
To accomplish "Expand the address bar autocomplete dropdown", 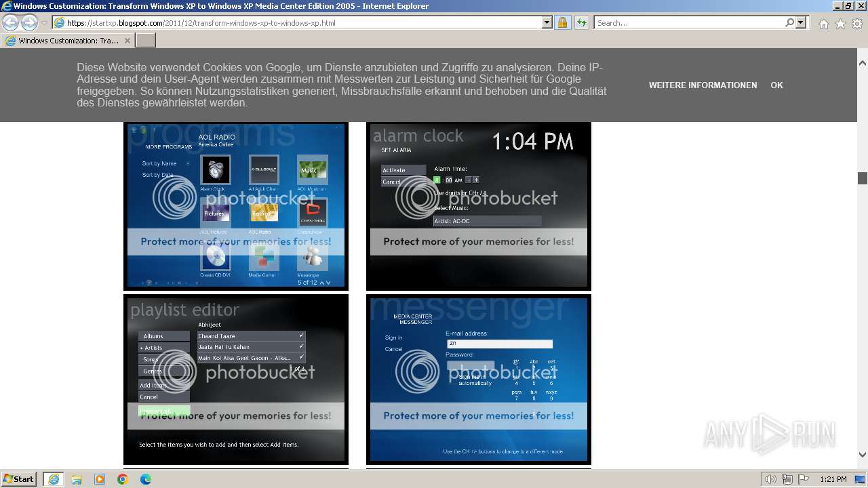I will pyautogui.click(x=547, y=23).
